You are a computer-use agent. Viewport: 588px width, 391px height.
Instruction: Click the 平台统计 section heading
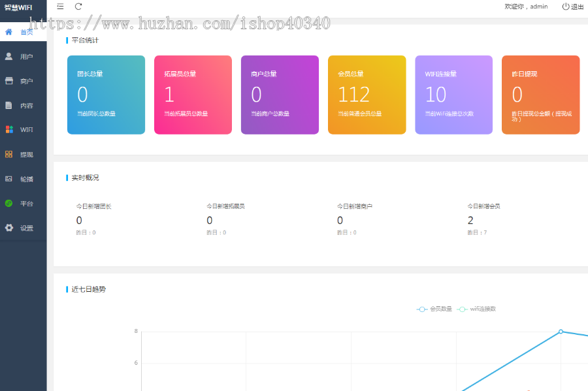click(85, 40)
